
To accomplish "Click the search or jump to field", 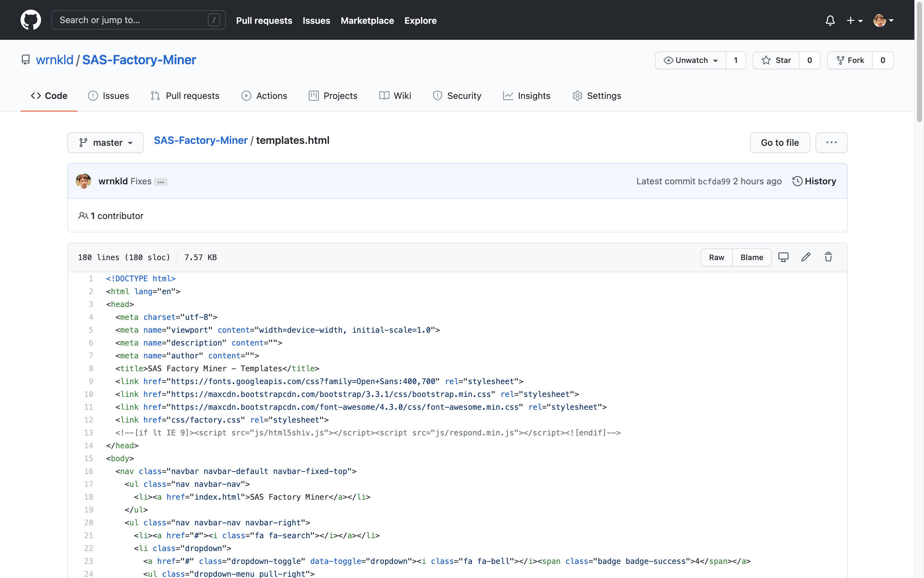I will point(138,20).
